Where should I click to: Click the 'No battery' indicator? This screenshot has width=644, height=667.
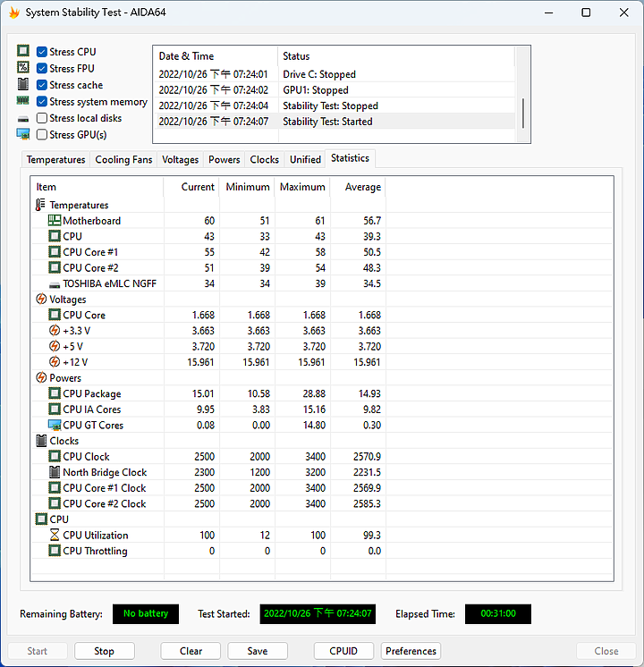(146, 614)
